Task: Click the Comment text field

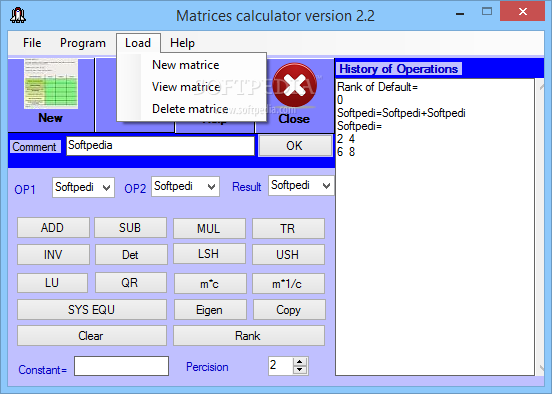Action: 160,146
